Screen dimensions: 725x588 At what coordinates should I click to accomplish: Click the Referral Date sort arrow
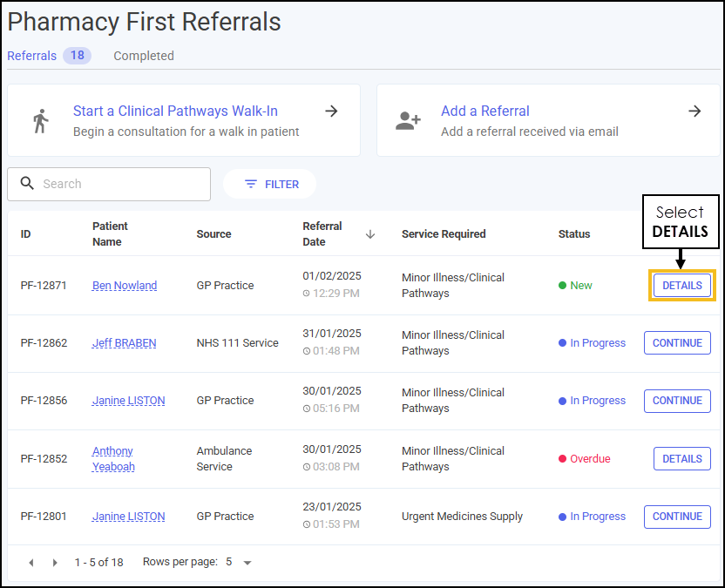[x=369, y=234]
